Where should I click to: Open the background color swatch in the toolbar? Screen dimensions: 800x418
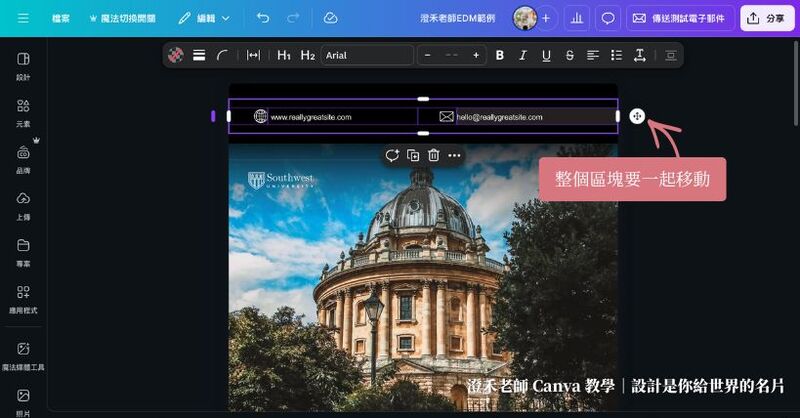[x=176, y=55]
